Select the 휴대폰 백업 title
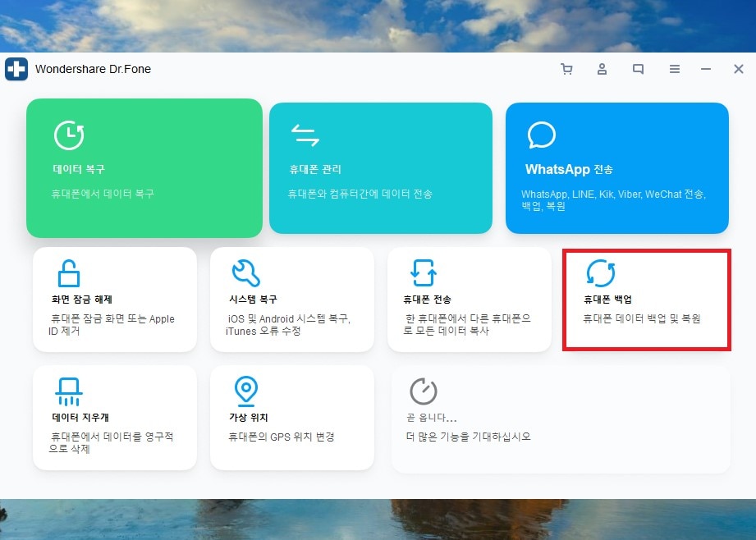Screen dimensions: 756x540 pos(607,300)
